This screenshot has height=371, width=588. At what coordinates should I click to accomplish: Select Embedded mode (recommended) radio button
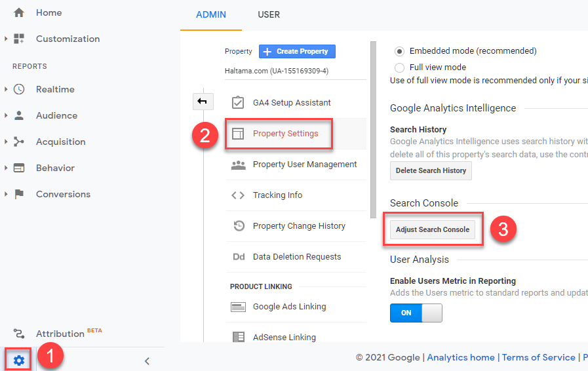[x=399, y=51]
